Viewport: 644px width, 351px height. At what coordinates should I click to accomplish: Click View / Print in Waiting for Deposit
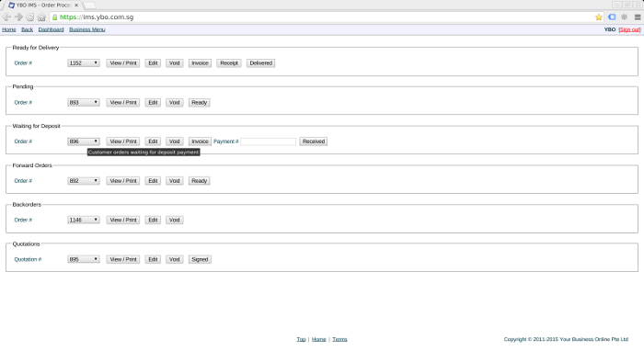point(123,142)
